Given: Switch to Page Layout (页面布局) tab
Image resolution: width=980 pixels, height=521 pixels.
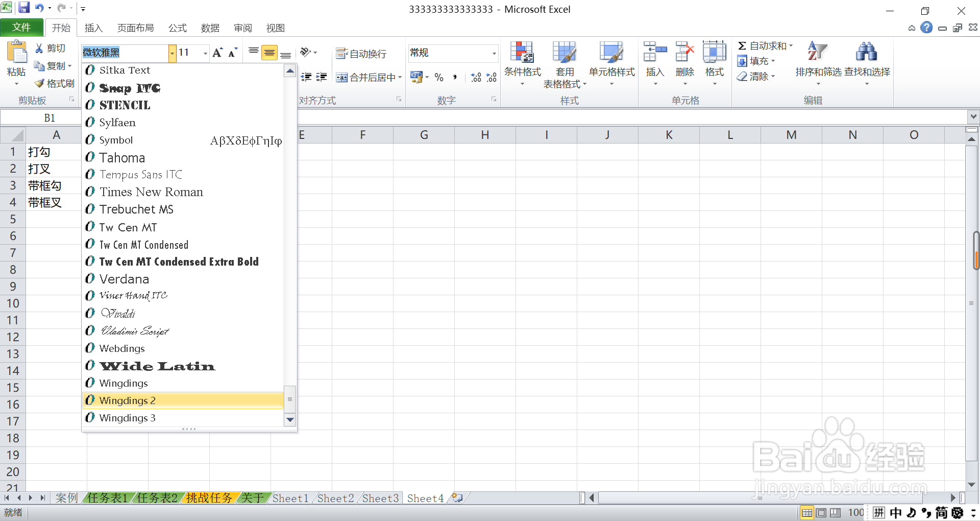Looking at the screenshot, I should (135, 28).
